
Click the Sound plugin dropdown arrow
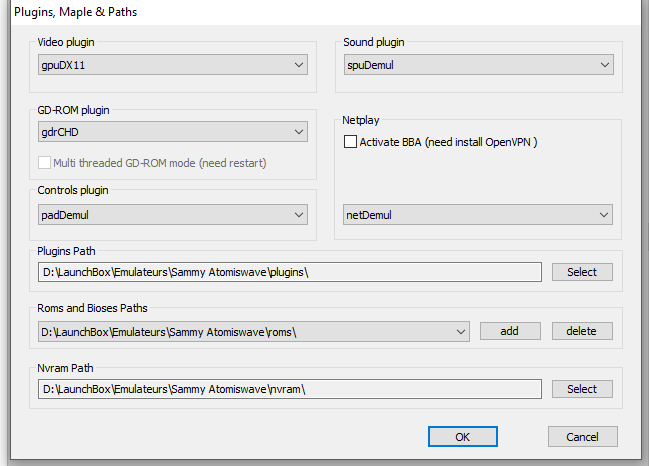(605, 65)
